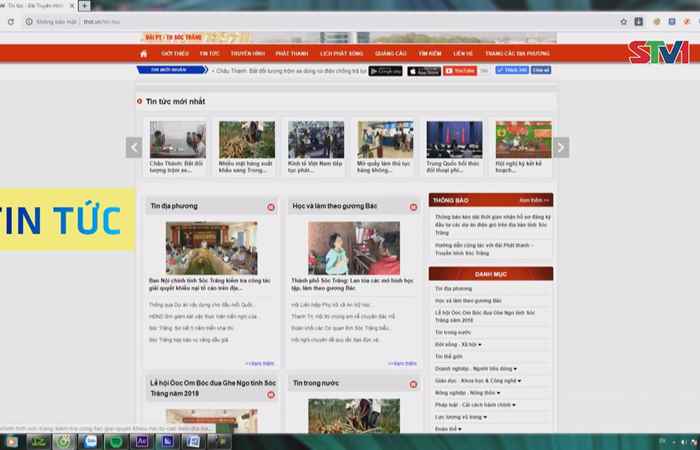Open TRANG CÁC ĐỊA PHƯƠNG menu item
Image resolution: width=700 pixels, height=450 pixels.
coord(517,54)
